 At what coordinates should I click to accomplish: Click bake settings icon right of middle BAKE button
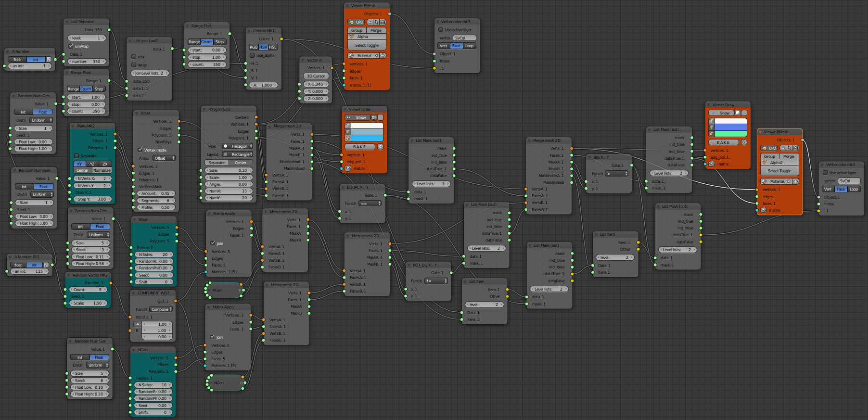coord(380,147)
